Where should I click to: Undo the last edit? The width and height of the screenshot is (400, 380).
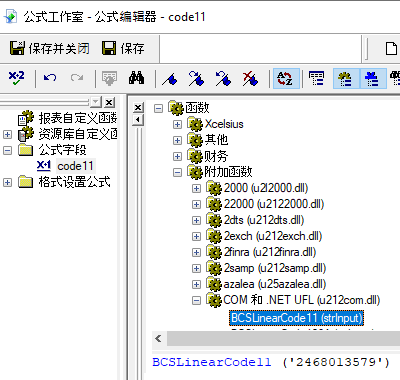50,78
